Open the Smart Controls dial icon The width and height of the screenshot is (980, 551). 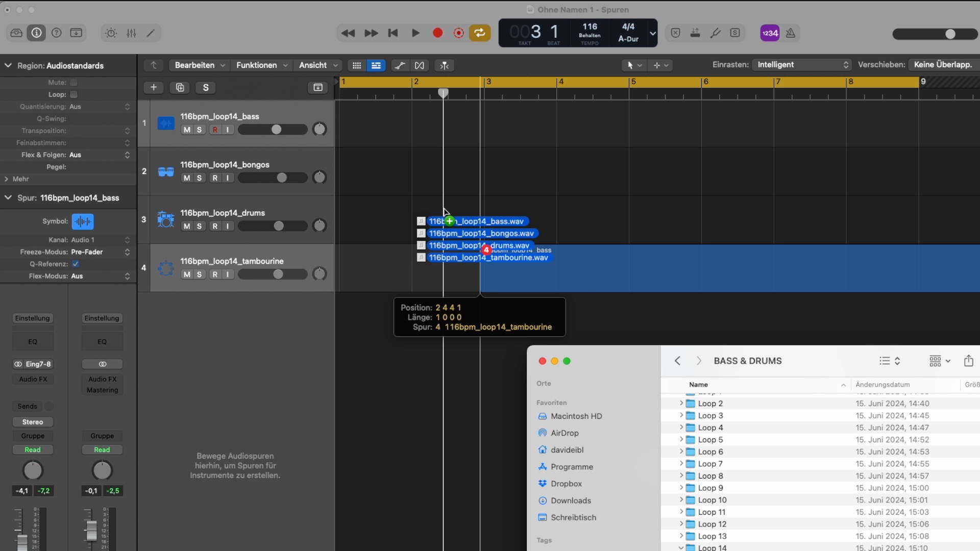pos(111,33)
